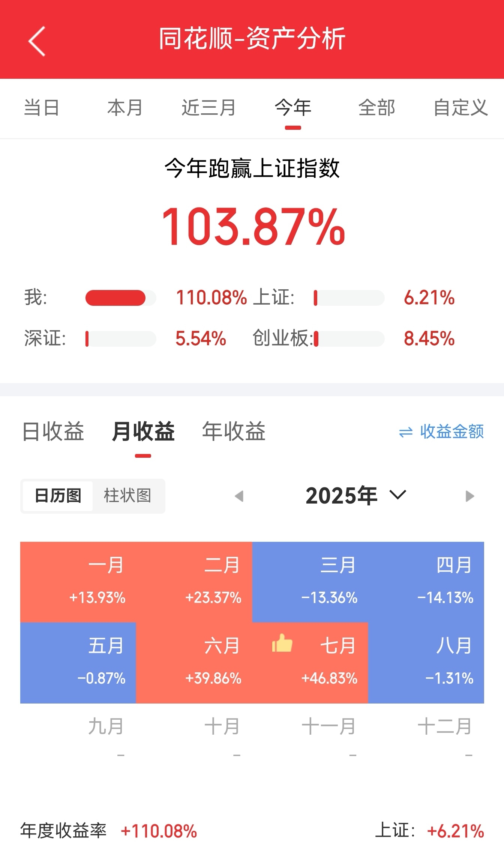Select the 本月 time range tab
Image resolution: width=504 pixels, height=860 pixels.
tap(125, 108)
